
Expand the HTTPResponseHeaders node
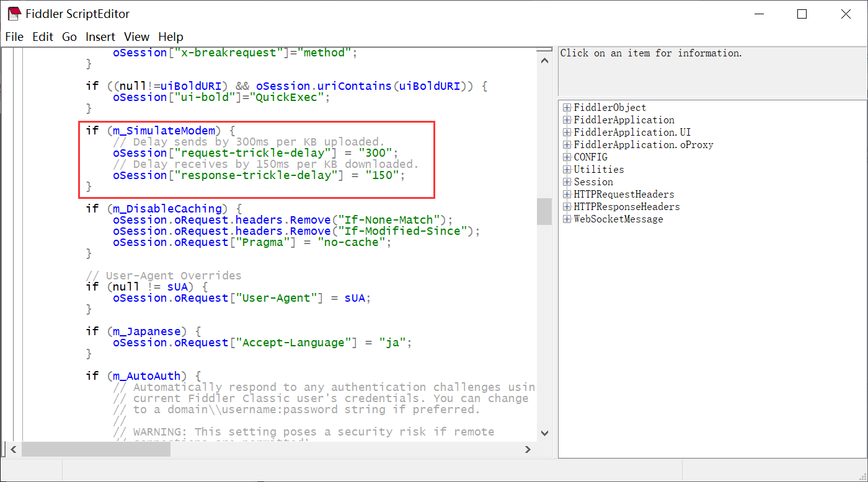click(x=567, y=207)
